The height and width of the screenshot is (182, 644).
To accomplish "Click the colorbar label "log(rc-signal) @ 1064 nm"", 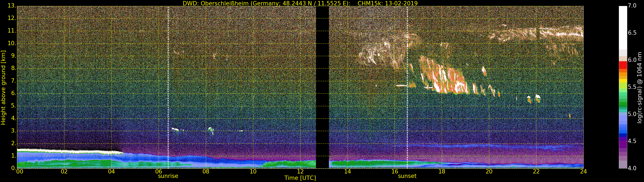I will [x=640, y=88].
